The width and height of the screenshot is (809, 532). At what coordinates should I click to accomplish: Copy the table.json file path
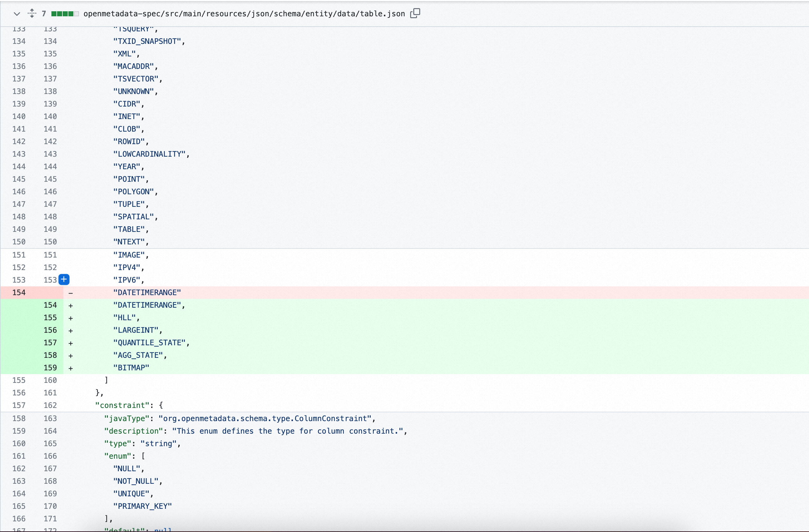(x=415, y=13)
